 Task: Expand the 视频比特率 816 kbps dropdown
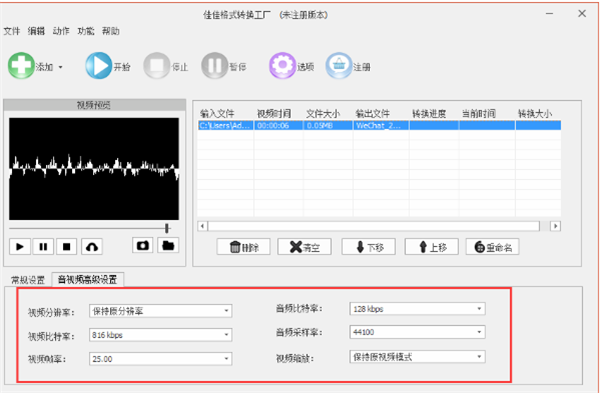(227, 335)
